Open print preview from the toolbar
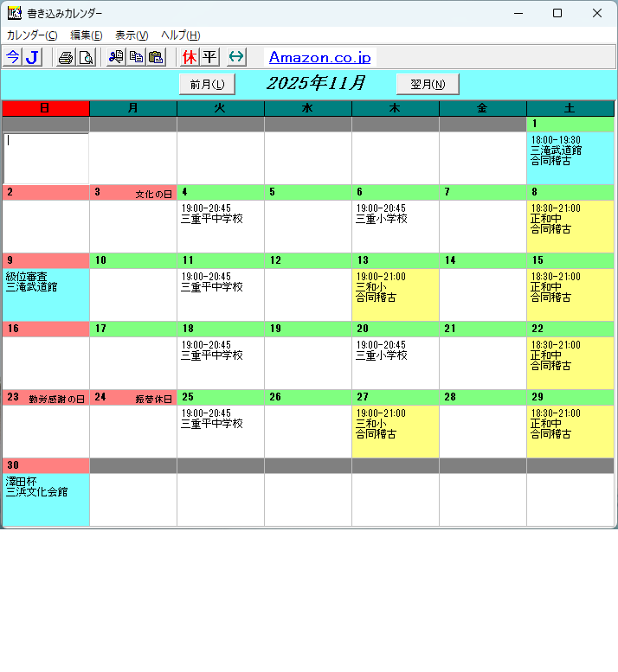The width and height of the screenshot is (618, 672). (x=86, y=57)
